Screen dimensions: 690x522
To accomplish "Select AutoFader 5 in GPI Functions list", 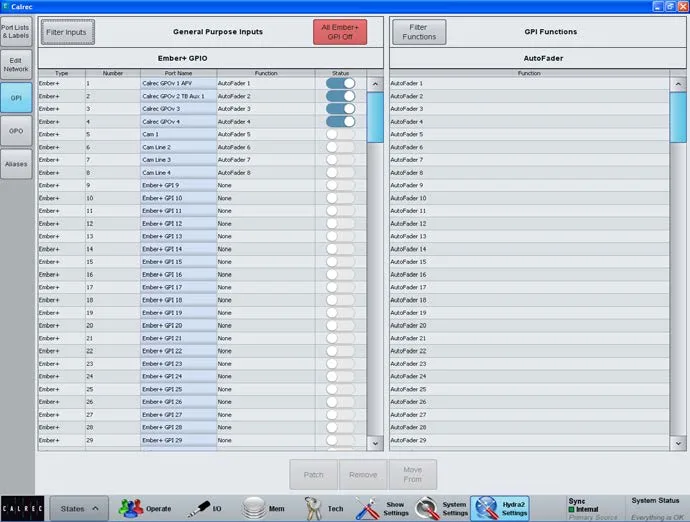I will (529, 134).
